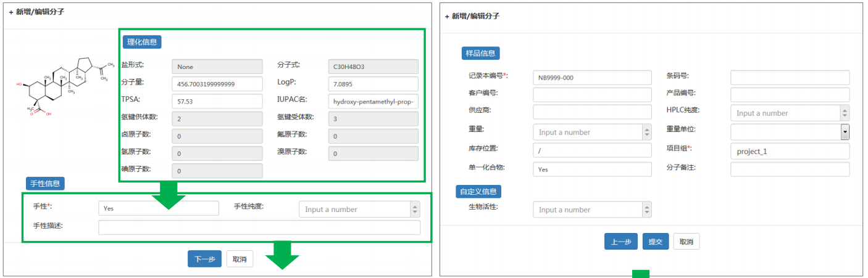Click the 手性纯度 spinner arrows
This screenshot has height=278, width=868.
415,210
